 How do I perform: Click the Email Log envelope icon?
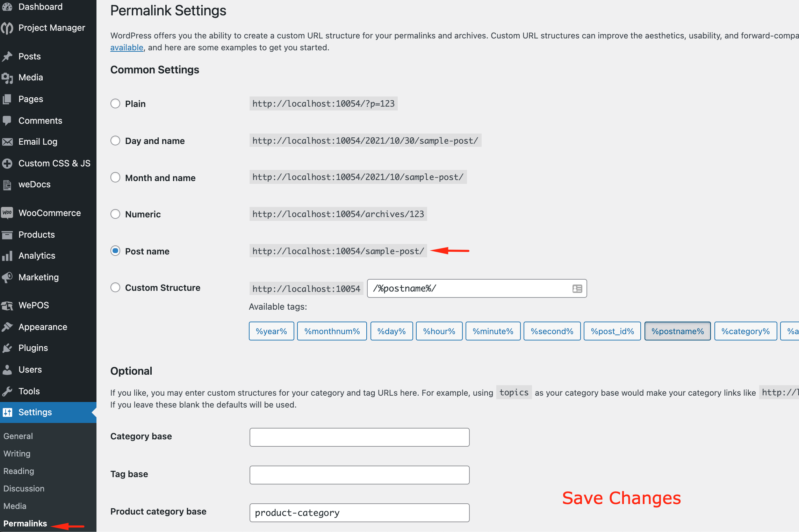pyautogui.click(x=7, y=142)
